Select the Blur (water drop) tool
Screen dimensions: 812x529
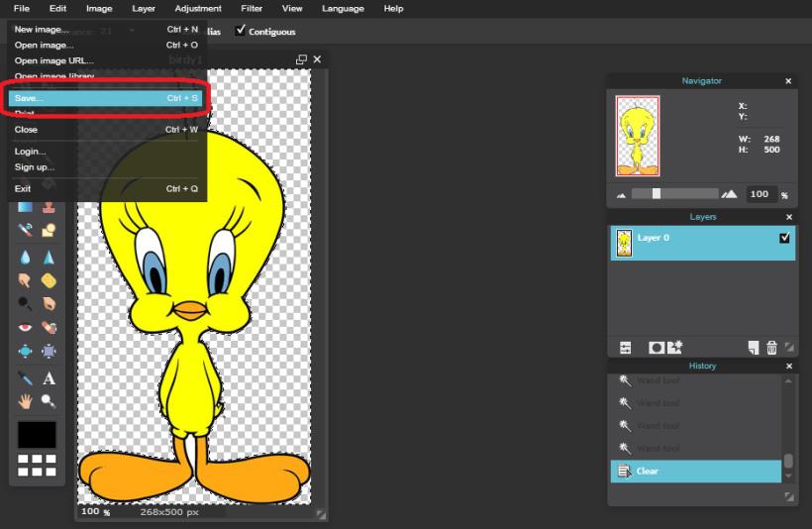tap(26, 257)
